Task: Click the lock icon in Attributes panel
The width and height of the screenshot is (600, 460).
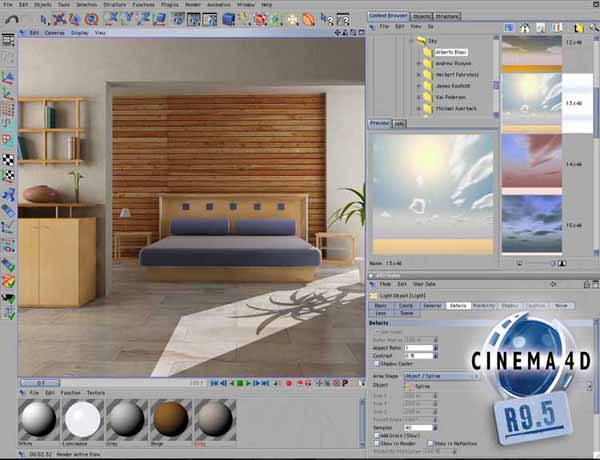Action: [587, 284]
